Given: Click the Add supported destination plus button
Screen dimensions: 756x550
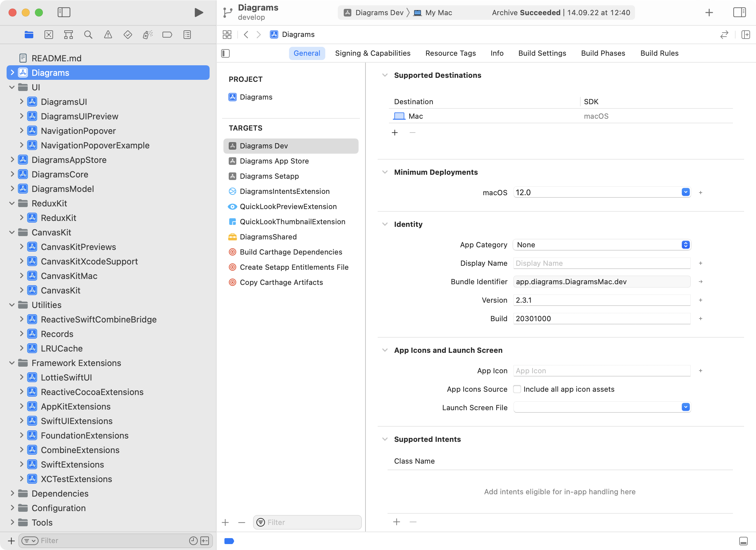Looking at the screenshot, I should [394, 132].
